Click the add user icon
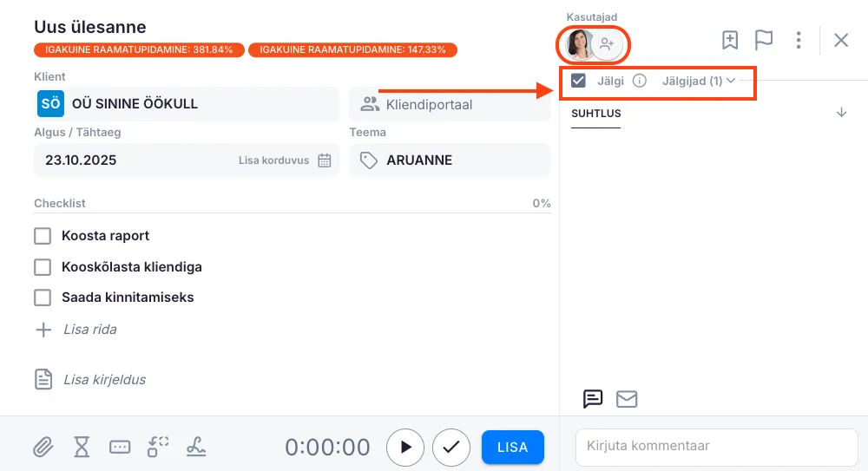Image resolution: width=868 pixels, height=471 pixels. coord(607,43)
